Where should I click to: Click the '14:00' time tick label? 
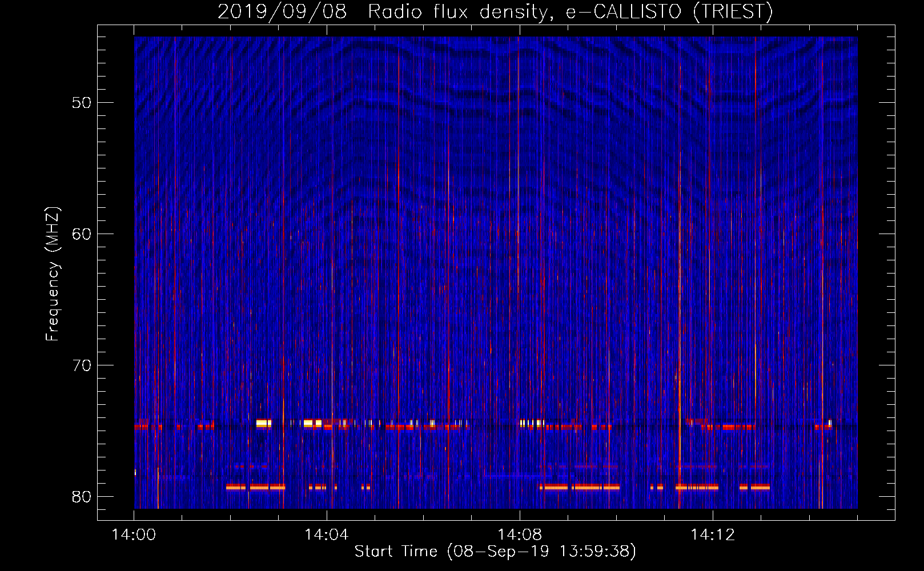[x=134, y=535]
